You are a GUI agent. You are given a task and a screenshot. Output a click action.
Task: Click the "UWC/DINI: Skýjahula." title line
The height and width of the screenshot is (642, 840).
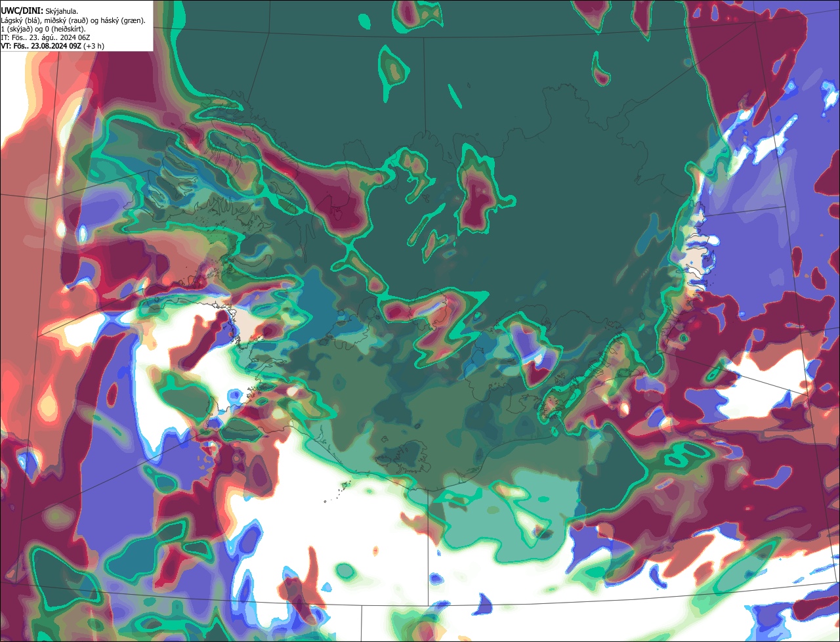point(39,11)
